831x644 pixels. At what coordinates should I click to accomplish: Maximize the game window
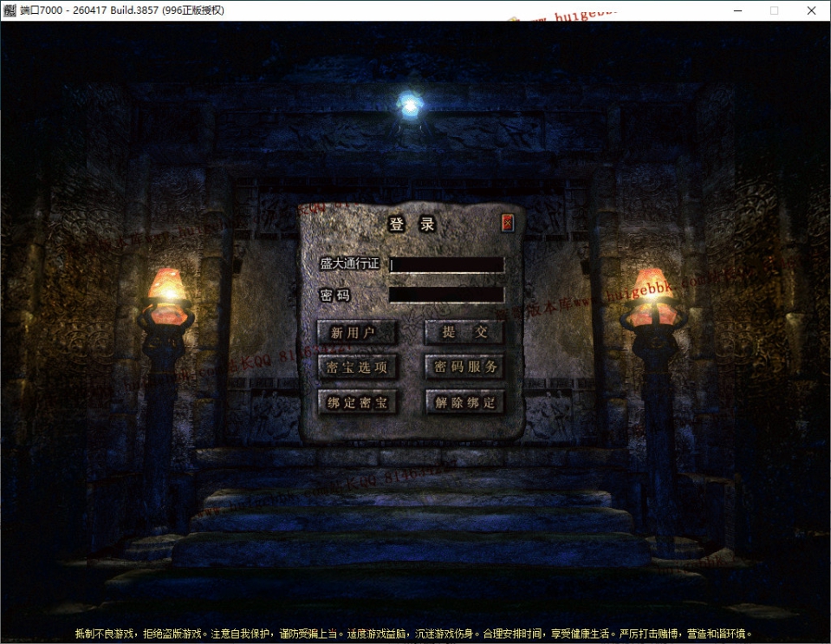point(775,10)
